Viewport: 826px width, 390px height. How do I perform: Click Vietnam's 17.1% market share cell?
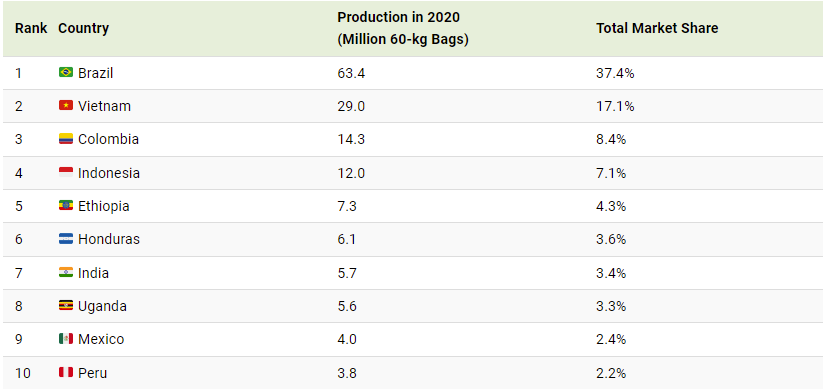615,106
